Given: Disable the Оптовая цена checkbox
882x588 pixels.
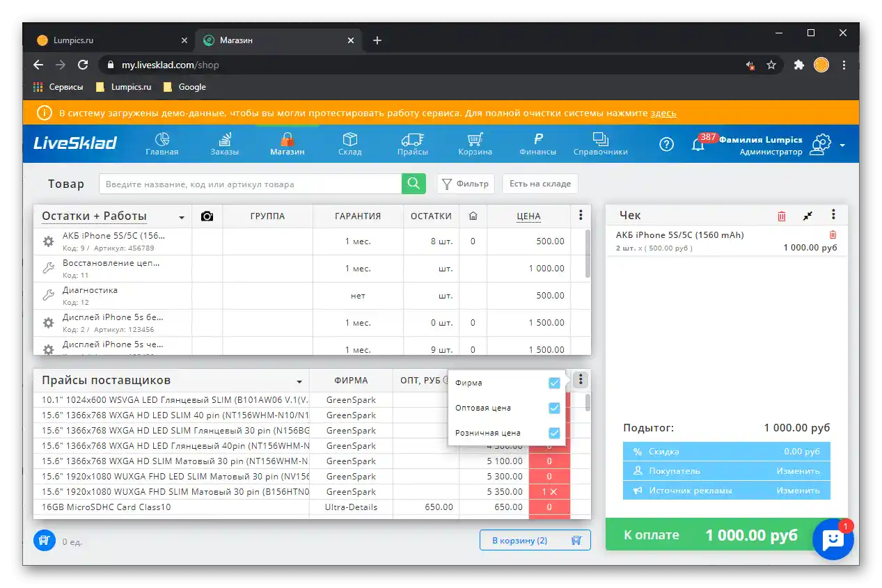Looking at the screenshot, I should pyautogui.click(x=554, y=408).
